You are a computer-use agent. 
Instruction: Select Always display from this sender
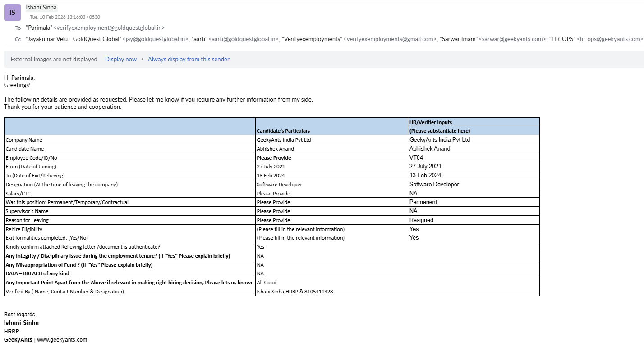(x=189, y=59)
